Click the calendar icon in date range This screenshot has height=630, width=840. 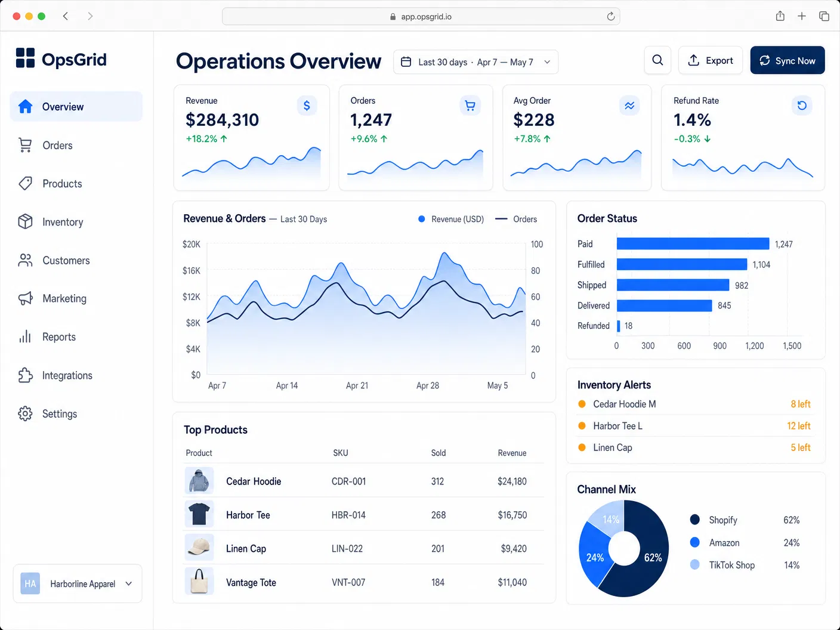pyautogui.click(x=406, y=62)
